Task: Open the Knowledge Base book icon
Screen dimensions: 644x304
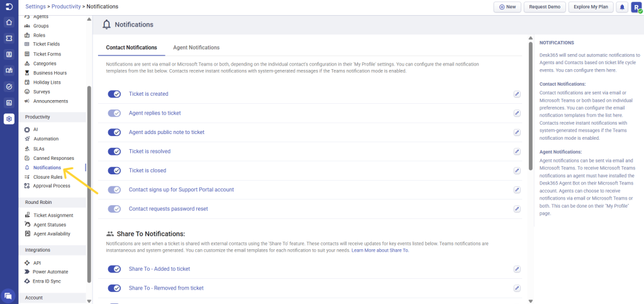Action: click(9, 70)
